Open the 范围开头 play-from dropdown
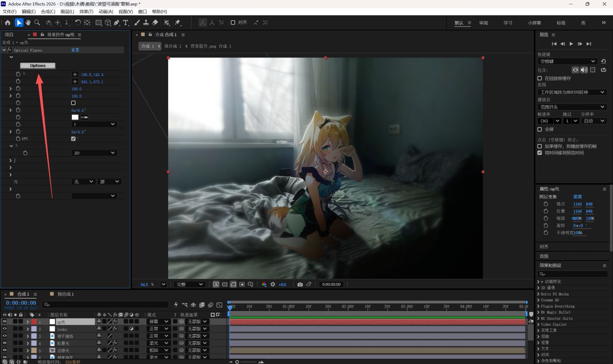Image resolution: width=613 pixels, height=364 pixels. (572, 107)
